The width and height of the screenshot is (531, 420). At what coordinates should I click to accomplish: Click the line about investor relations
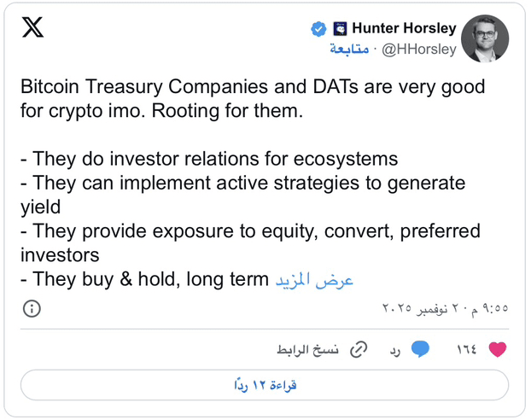(209, 159)
